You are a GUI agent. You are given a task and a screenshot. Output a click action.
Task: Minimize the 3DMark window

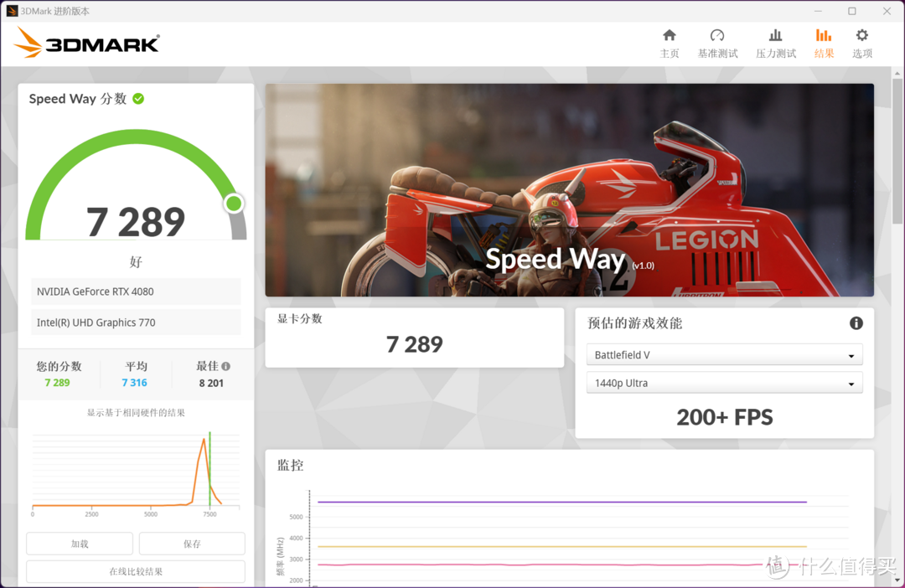(818, 11)
